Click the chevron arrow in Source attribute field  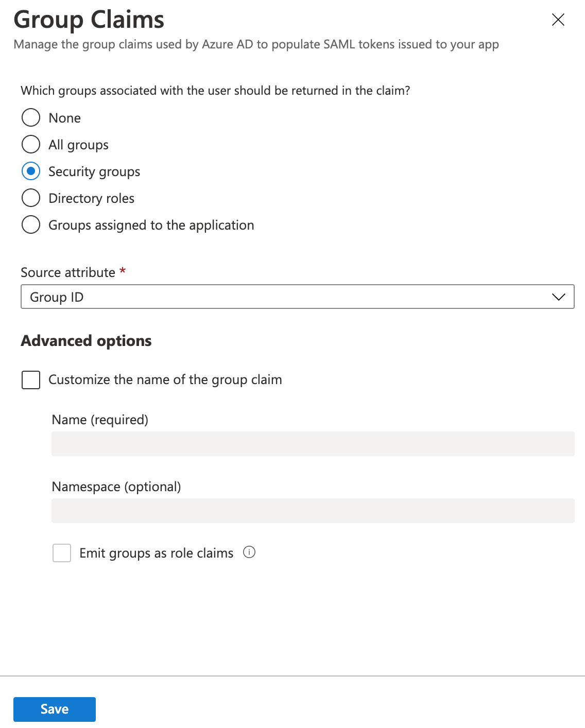(558, 297)
